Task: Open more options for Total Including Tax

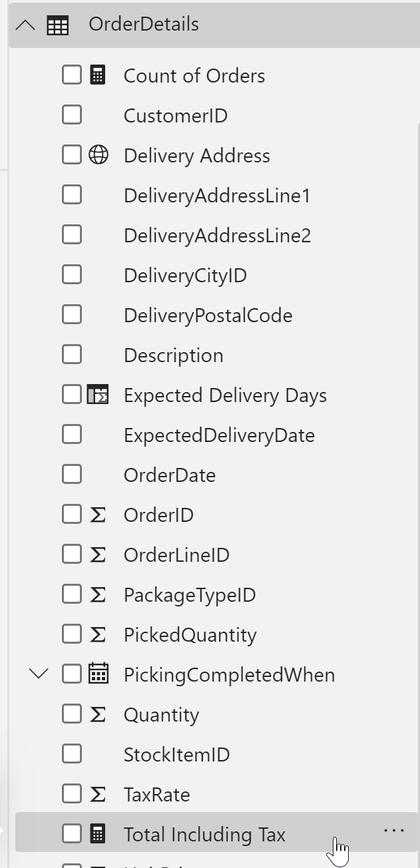Action: (394, 831)
